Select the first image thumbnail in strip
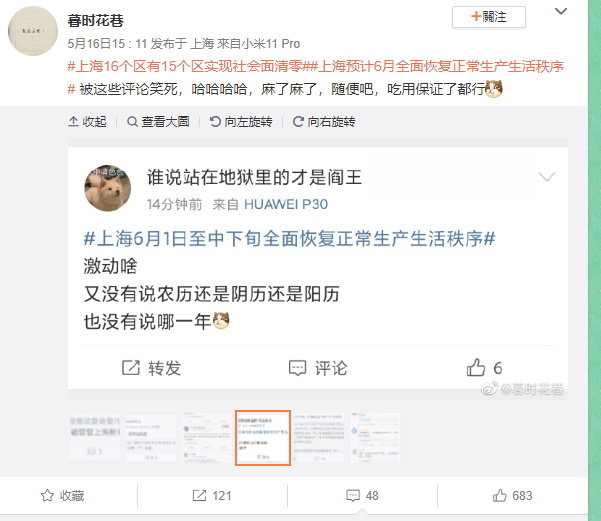Viewport: 601px width, 521px height. (95, 437)
